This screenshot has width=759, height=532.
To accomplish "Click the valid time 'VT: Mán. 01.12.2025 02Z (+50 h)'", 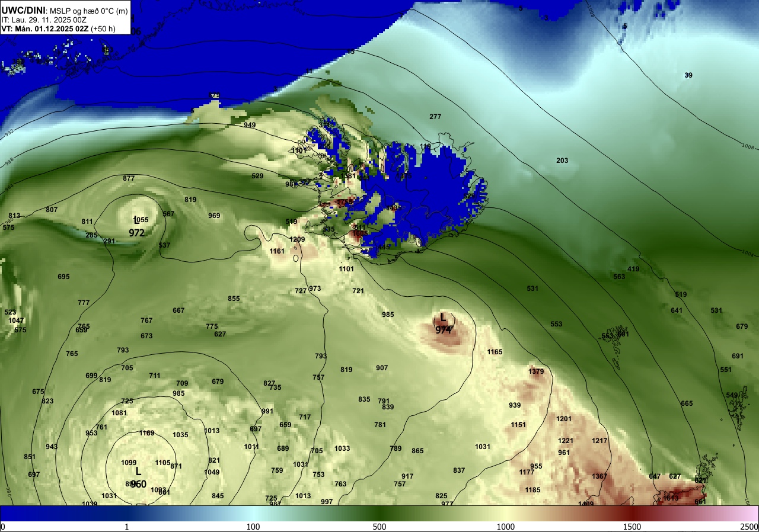I will coord(59,28).
